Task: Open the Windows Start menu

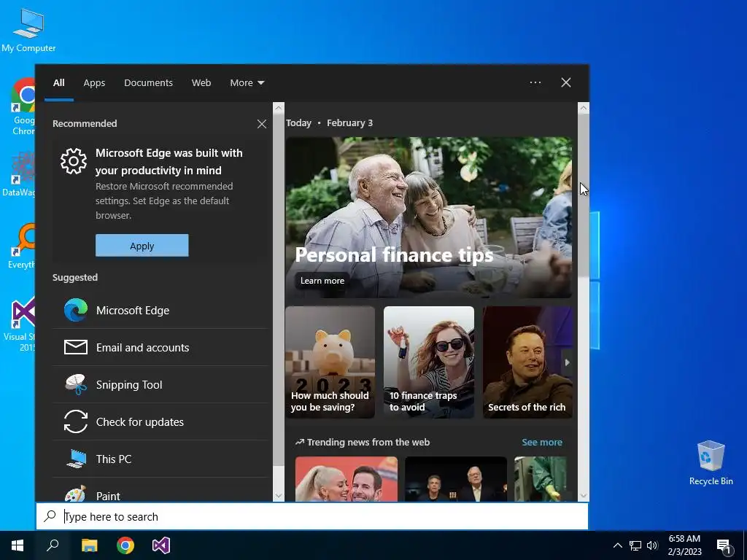Action: (18, 545)
